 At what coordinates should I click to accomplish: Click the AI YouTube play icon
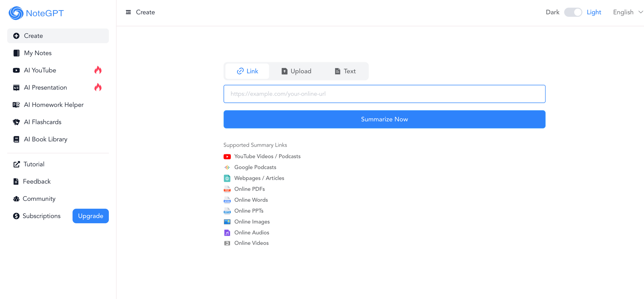click(x=16, y=70)
